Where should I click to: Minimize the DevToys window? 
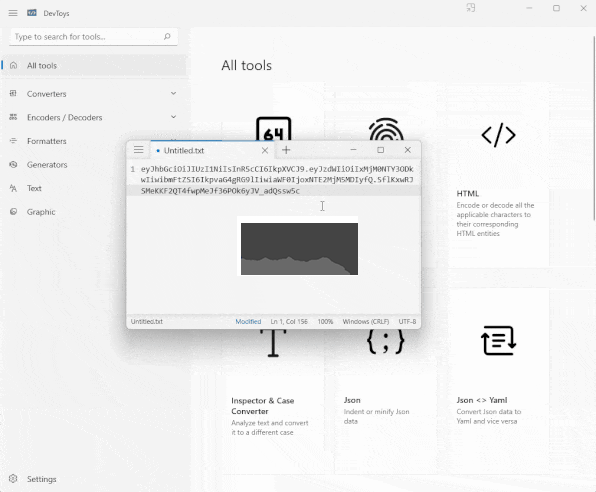[x=529, y=8]
